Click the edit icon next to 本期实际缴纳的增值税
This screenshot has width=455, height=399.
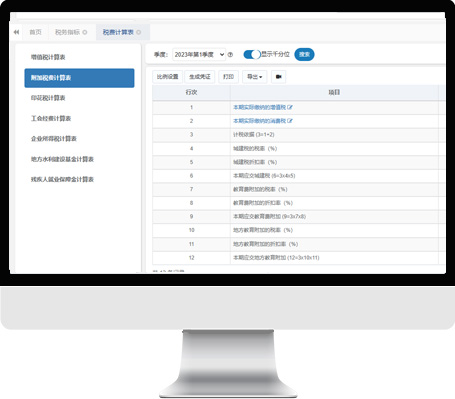click(290, 107)
